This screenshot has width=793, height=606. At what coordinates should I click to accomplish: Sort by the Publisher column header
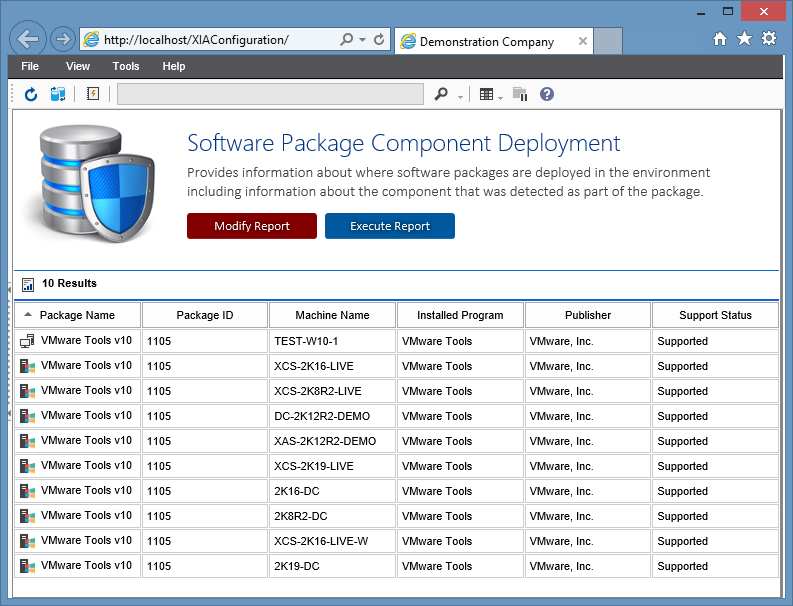(x=588, y=315)
